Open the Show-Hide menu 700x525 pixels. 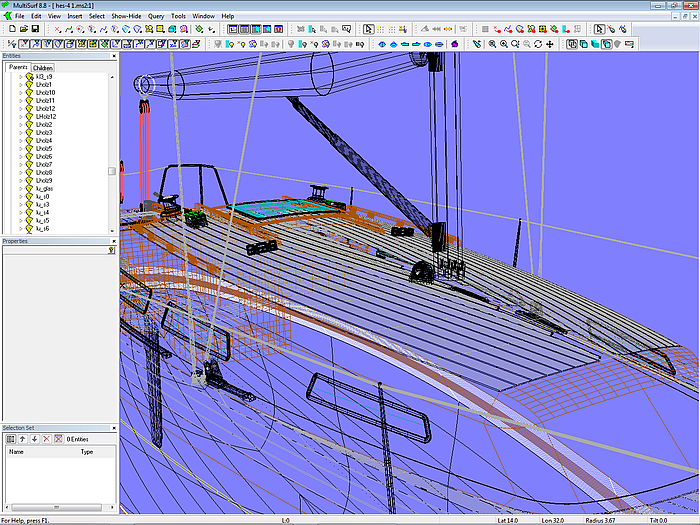[x=126, y=16]
